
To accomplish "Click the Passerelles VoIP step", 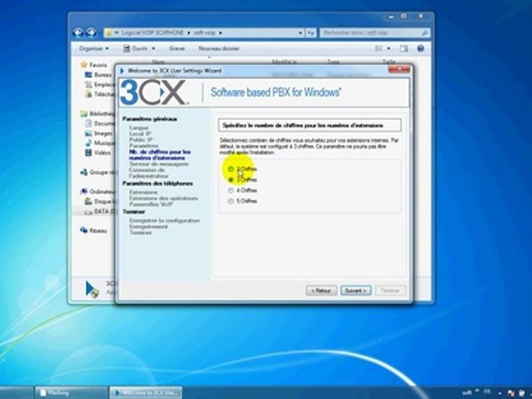I will (151, 204).
